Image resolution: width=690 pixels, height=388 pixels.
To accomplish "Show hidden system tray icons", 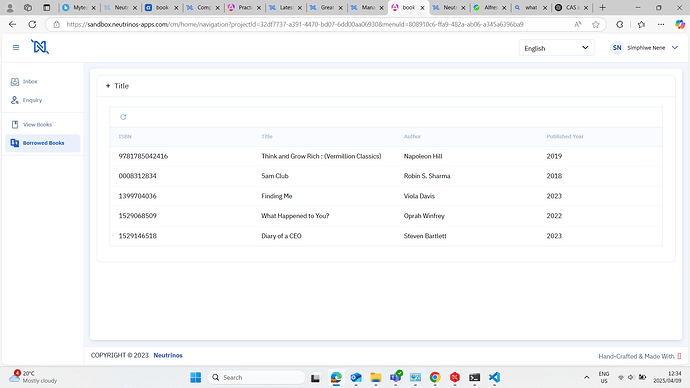I will (x=587, y=377).
